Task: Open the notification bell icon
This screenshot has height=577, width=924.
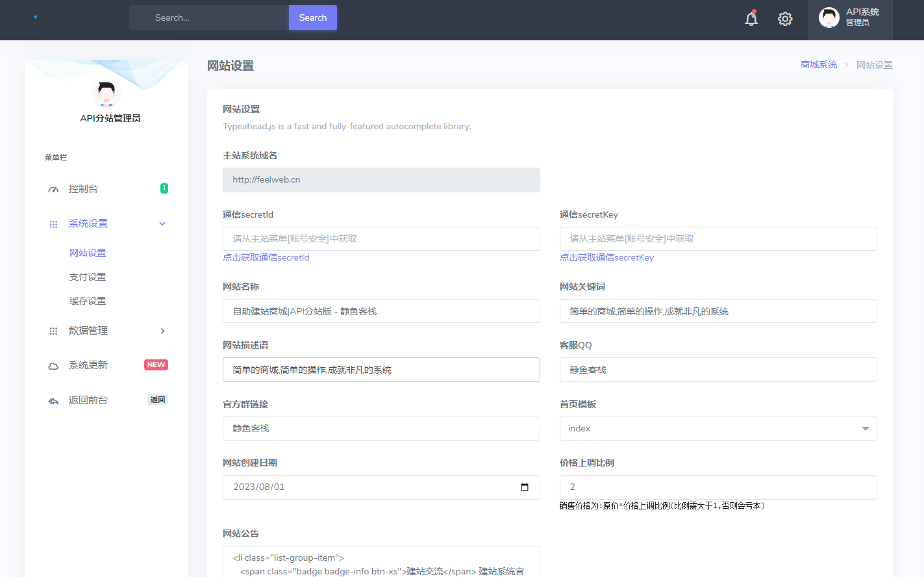Action: (751, 19)
